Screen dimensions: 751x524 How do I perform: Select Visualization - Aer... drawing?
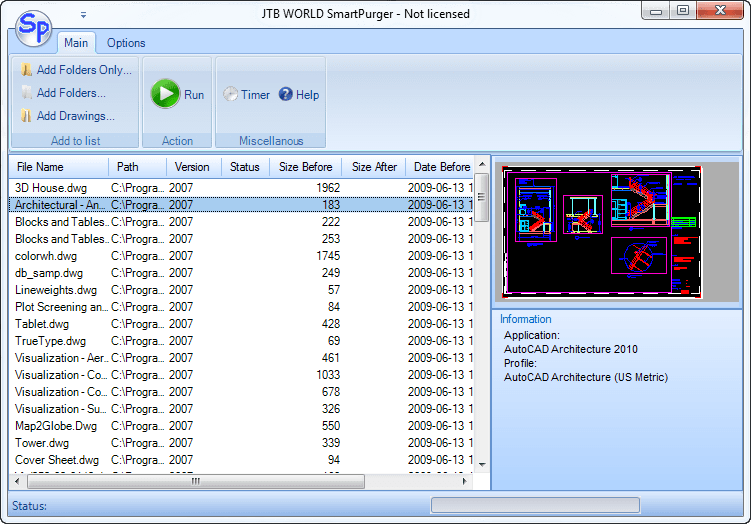click(x=241, y=358)
